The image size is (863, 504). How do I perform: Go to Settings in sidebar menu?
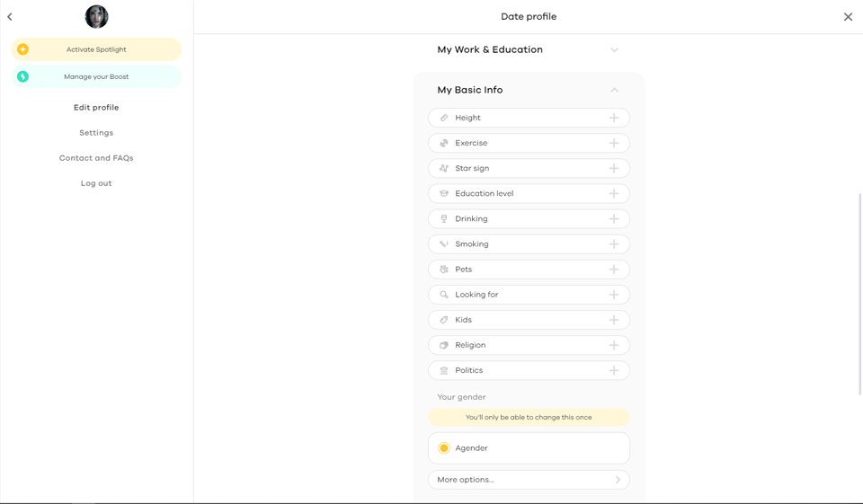(x=96, y=133)
